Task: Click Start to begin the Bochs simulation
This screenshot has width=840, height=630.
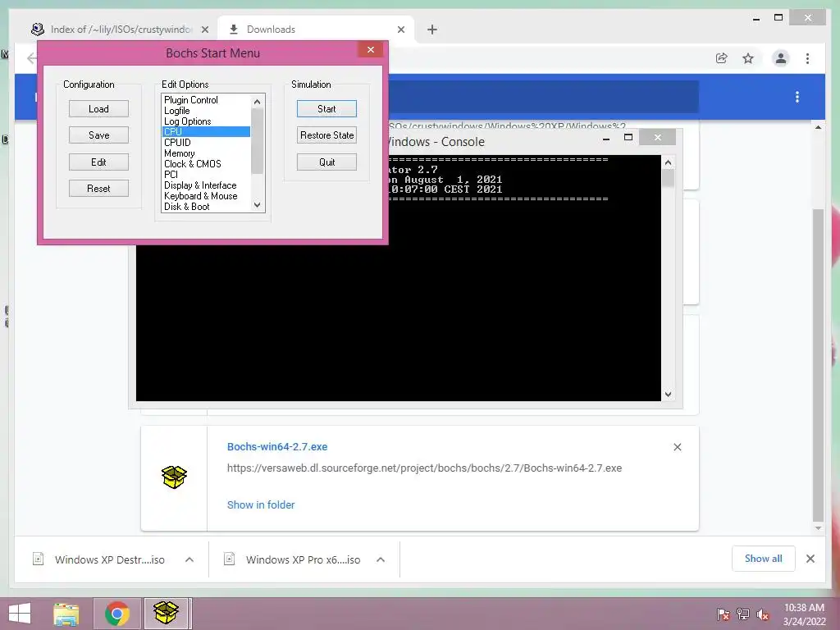Action: pos(326,109)
